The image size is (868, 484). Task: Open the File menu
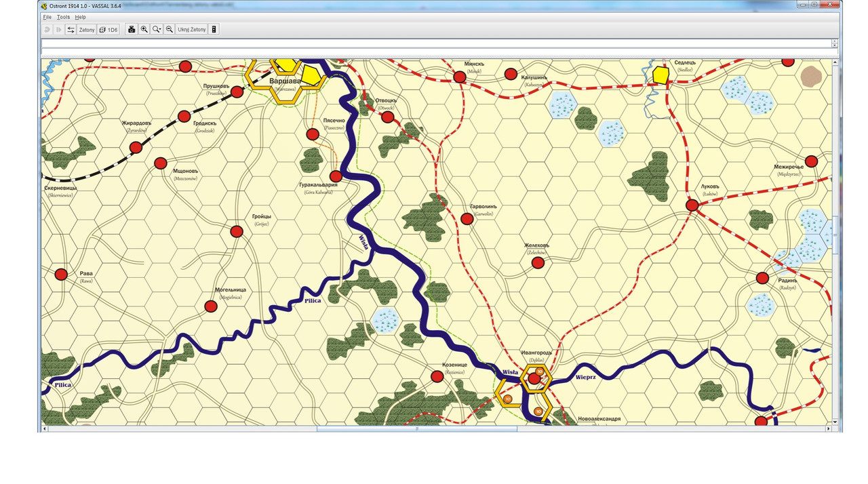click(x=47, y=17)
